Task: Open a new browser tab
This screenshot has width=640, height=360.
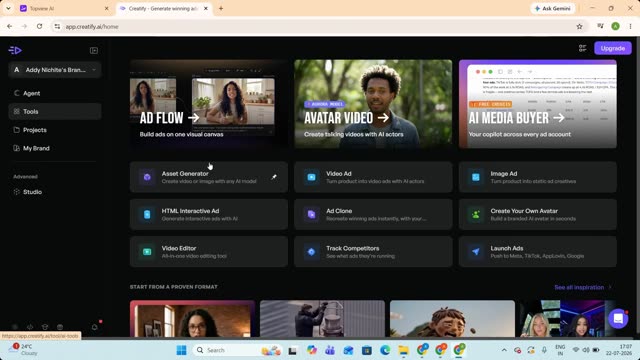Action: pos(221,8)
